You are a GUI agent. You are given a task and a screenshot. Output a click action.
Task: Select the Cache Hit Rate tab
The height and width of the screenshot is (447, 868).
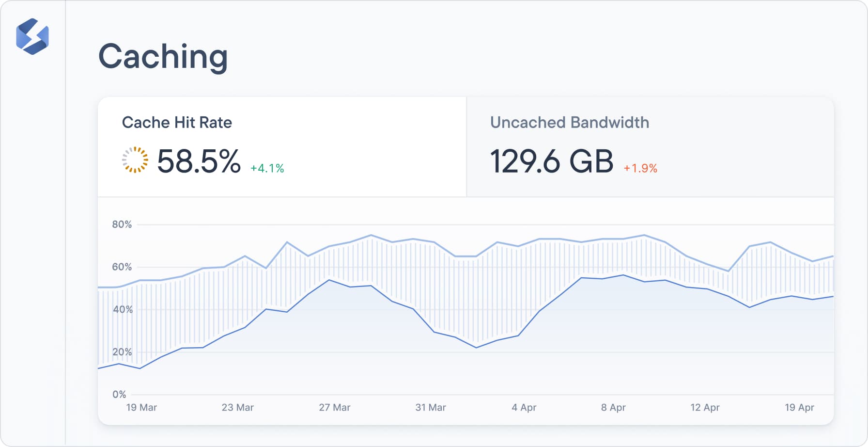coord(177,123)
